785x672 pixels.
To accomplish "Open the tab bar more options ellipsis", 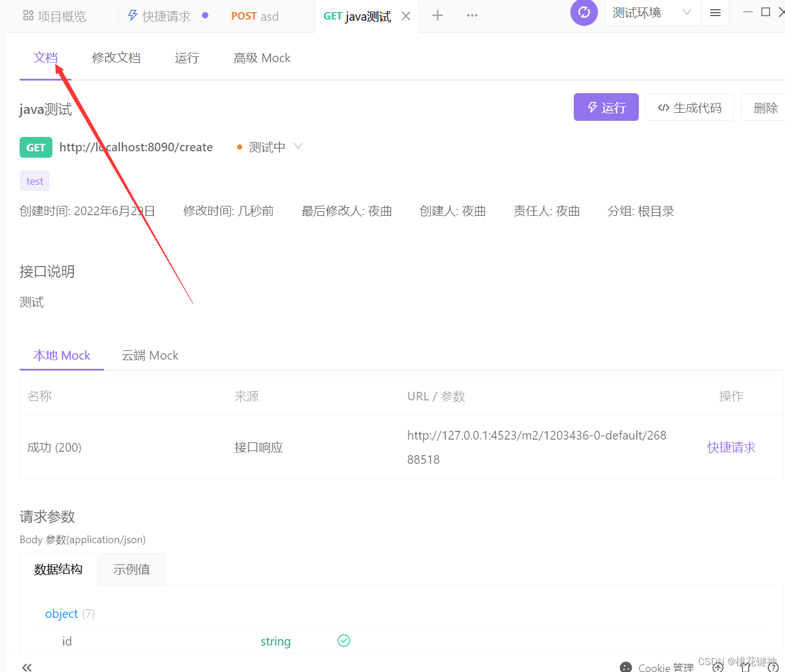I will click(472, 16).
